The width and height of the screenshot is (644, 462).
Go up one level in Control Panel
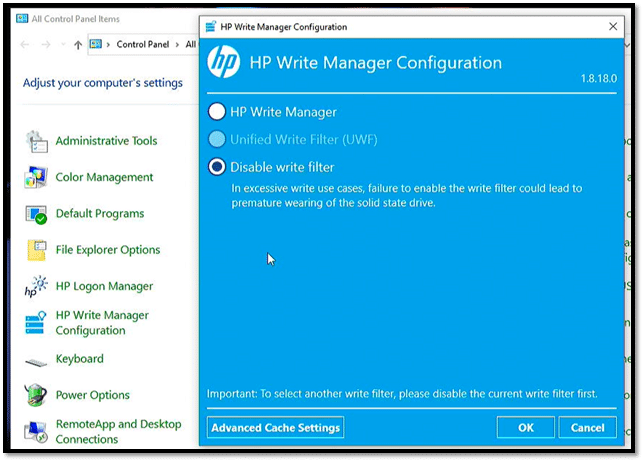click(78, 44)
